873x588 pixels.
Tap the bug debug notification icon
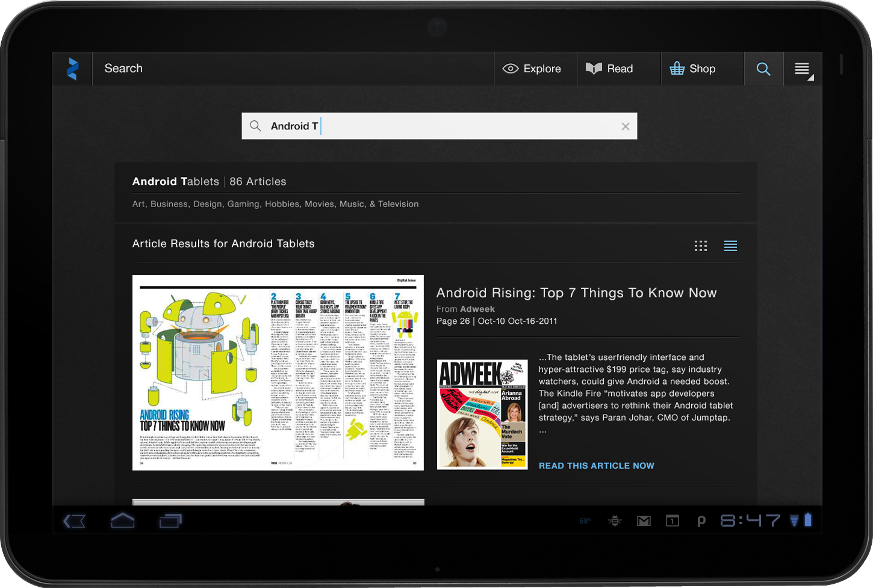[x=615, y=521]
